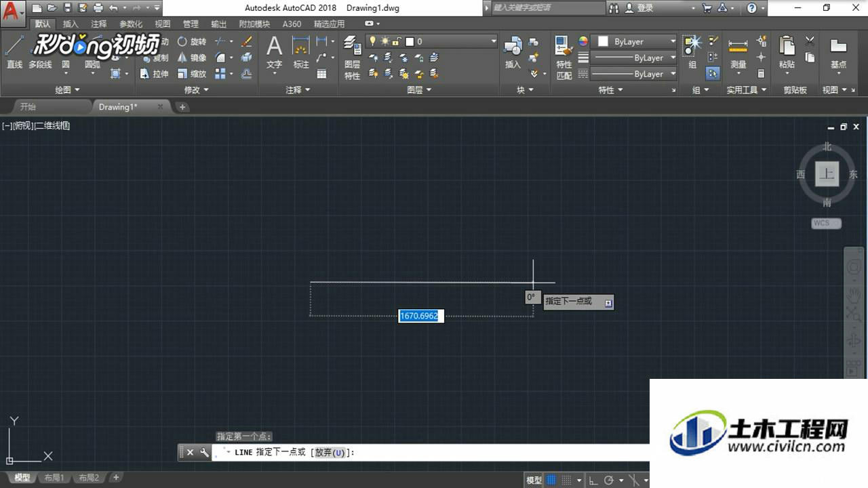
Task: Toggle layer on/off lightbulb in layer dropdown
Action: pos(372,41)
